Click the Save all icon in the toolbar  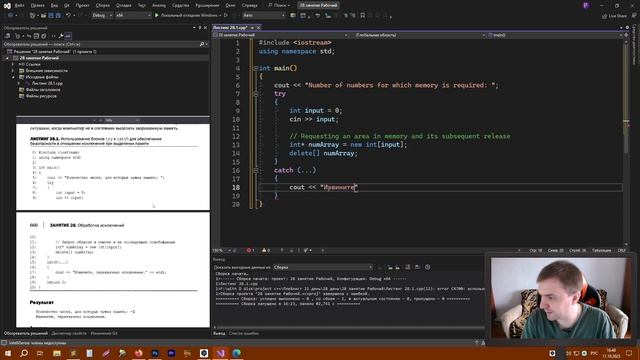(x=58, y=16)
